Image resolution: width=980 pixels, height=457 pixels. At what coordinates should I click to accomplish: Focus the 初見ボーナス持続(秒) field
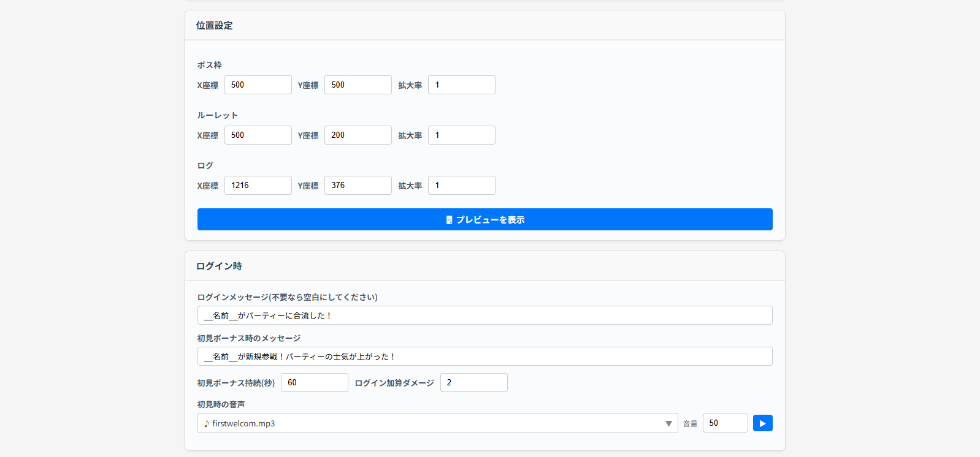click(314, 383)
